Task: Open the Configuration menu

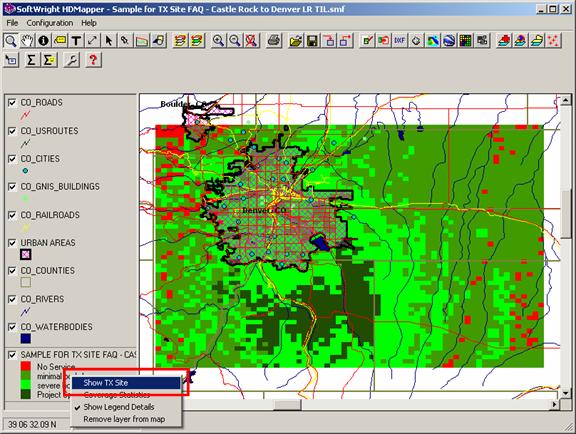Action: tap(50, 23)
